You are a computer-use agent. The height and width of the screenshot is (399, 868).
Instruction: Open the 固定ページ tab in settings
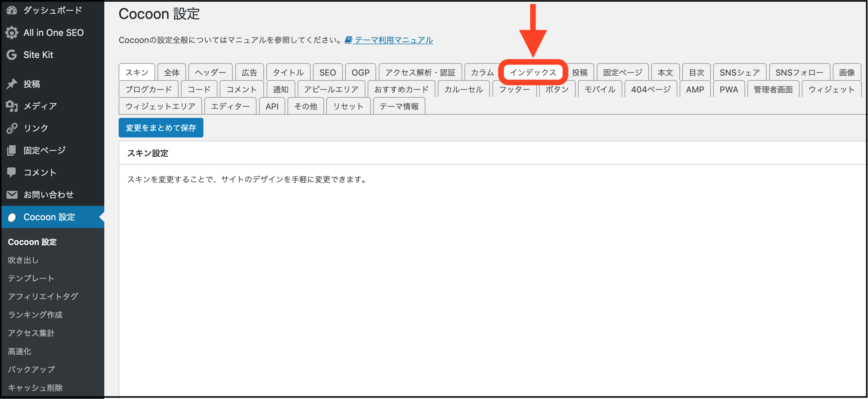(x=623, y=72)
